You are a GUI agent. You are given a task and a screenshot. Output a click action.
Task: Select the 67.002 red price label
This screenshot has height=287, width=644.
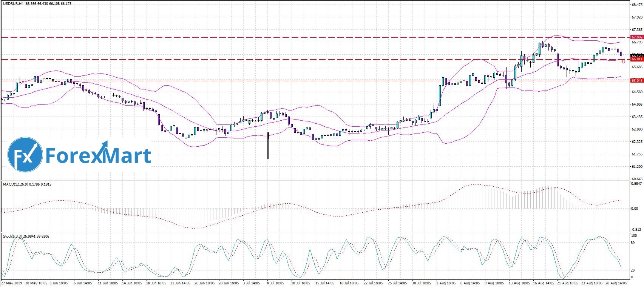click(637, 37)
